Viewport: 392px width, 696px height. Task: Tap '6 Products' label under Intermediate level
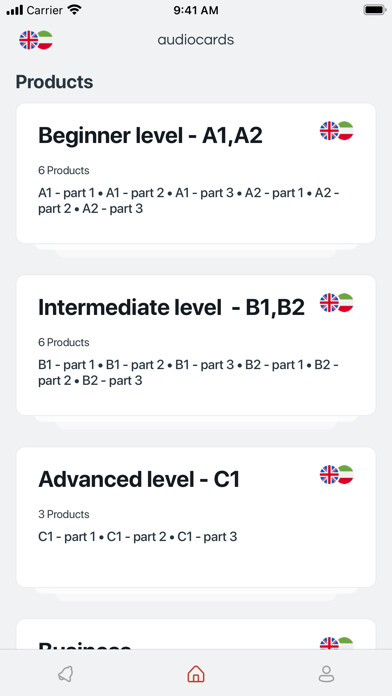[x=63, y=342]
